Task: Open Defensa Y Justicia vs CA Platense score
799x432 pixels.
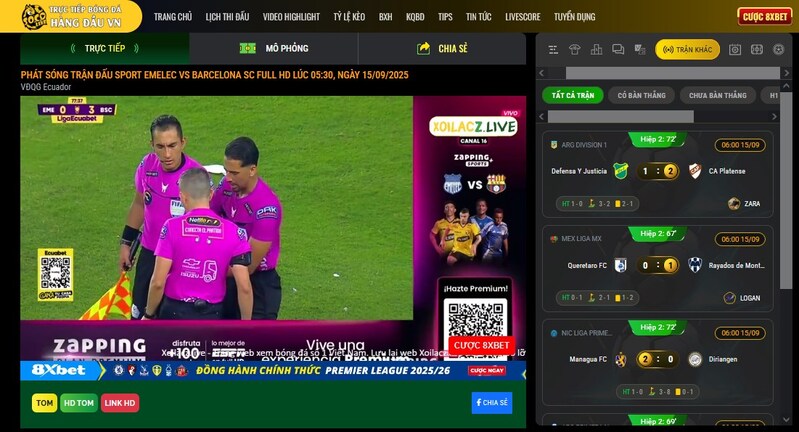Action: (x=658, y=171)
